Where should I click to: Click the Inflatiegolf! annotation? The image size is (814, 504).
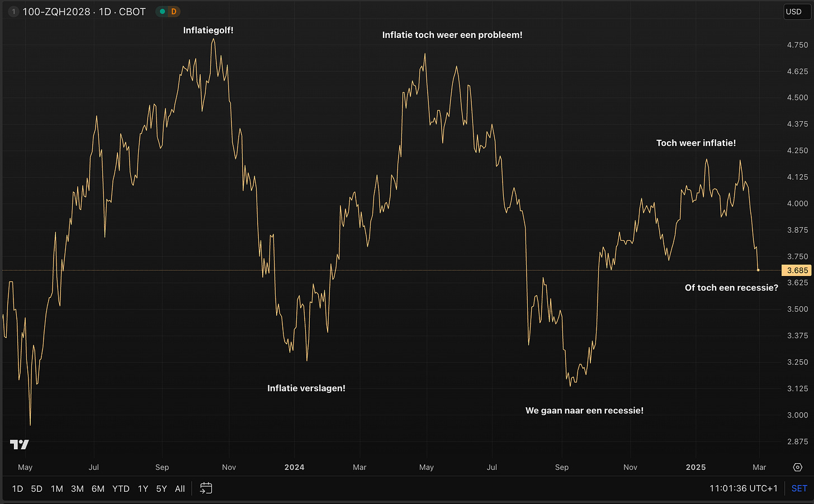pos(208,30)
